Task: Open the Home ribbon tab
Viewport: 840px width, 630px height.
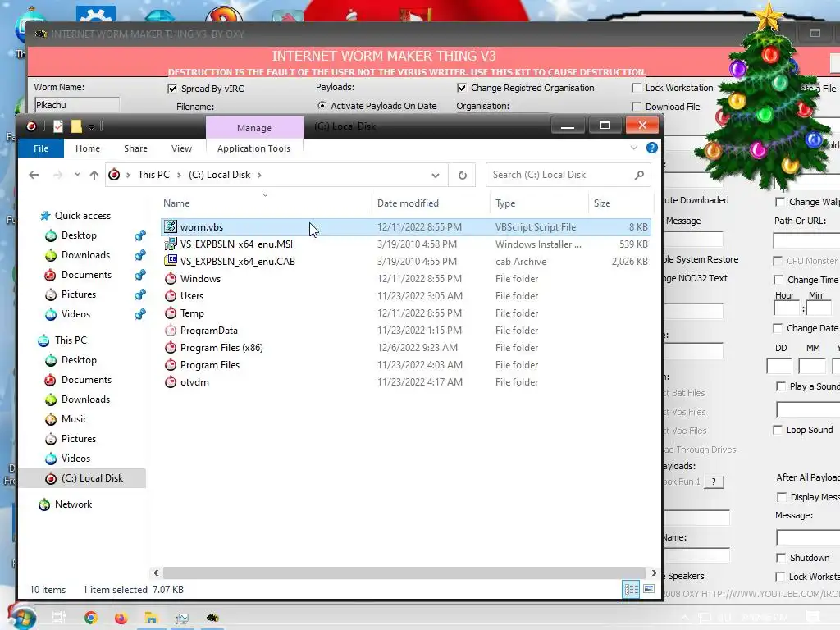Action: (88, 148)
